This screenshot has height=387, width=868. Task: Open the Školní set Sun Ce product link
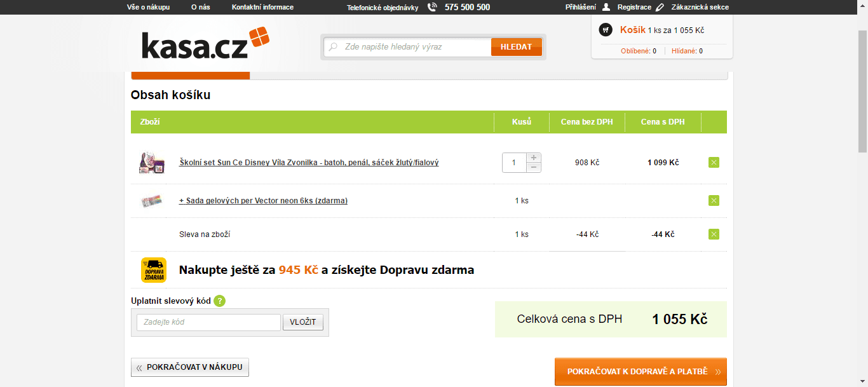(x=309, y=163)
